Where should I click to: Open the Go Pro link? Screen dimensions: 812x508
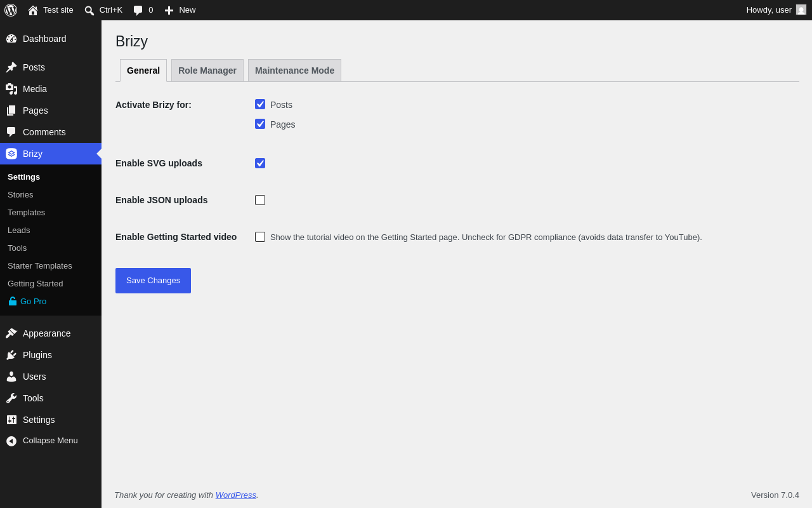tap(27, 301)
